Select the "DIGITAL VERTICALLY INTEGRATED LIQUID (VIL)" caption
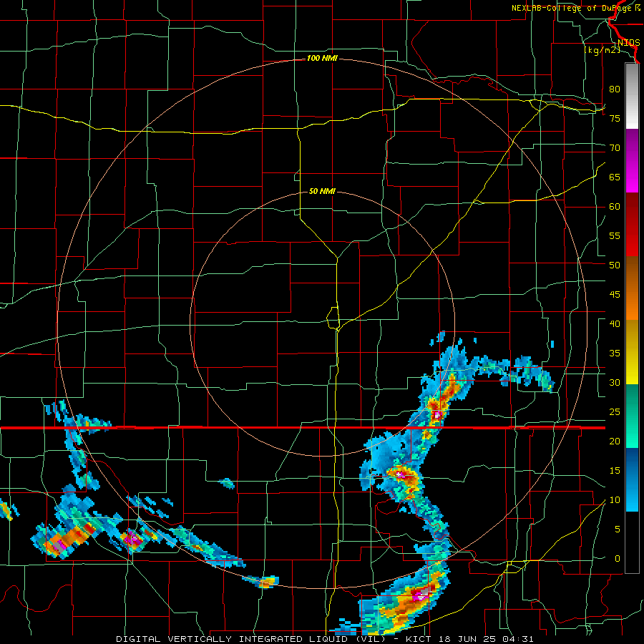 tap(250, 639)
